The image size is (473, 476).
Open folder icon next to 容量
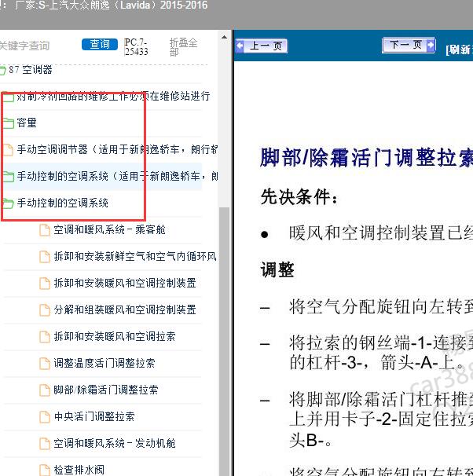[x=8, y=123]
